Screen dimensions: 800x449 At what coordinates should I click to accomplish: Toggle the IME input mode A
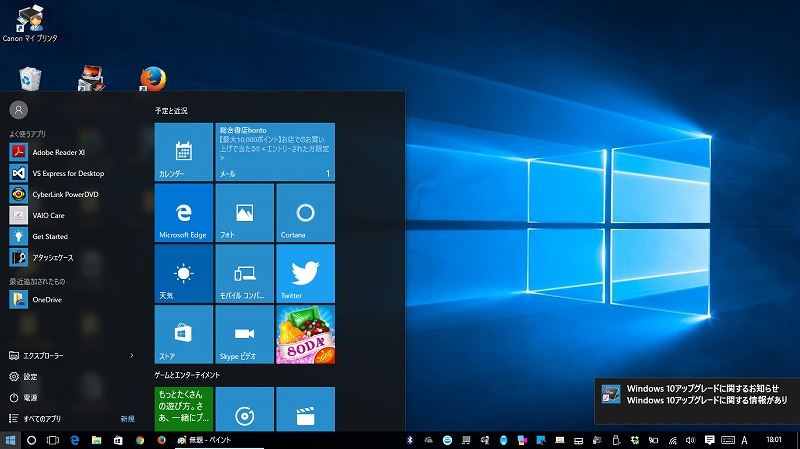click(x=744, y=440)
